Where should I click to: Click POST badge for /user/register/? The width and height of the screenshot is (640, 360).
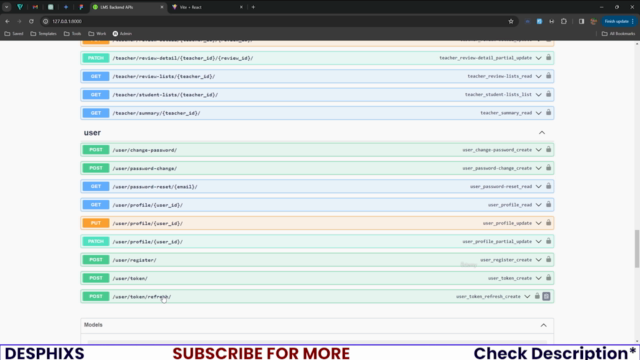[x=96, y=260]
